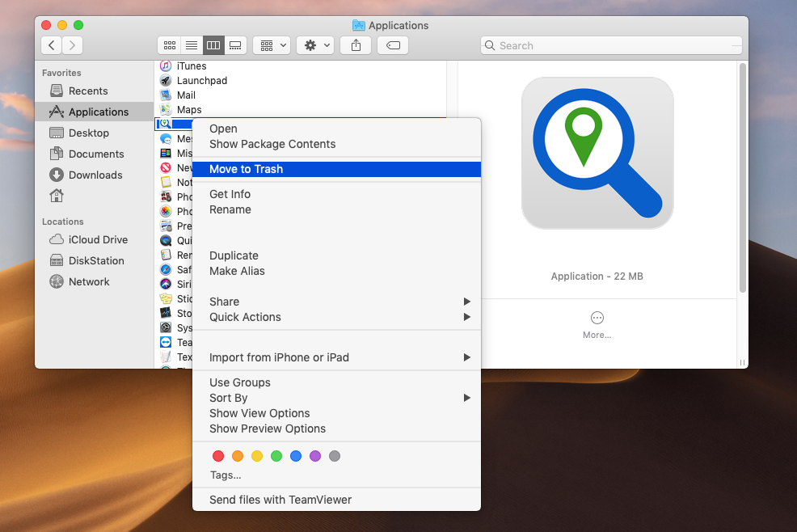
Task: Open the Action gear dropdown menu
Action: 315,45
